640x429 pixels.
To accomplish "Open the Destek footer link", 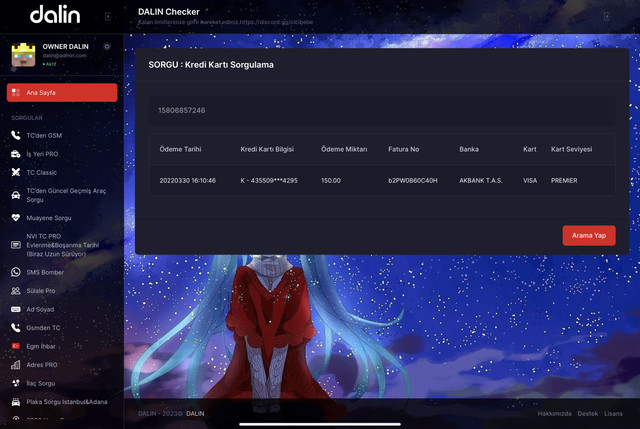I will tap(588, 413).
